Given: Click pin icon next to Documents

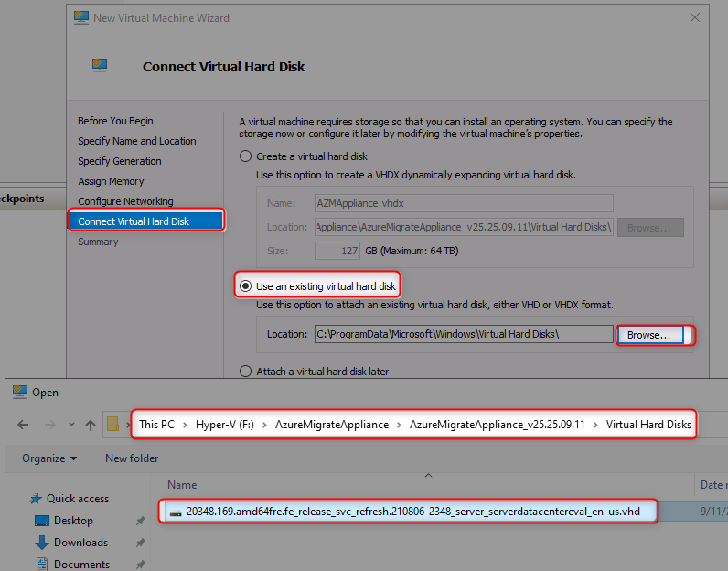Looking at the screenshot, I should click(x=140, y=565).
